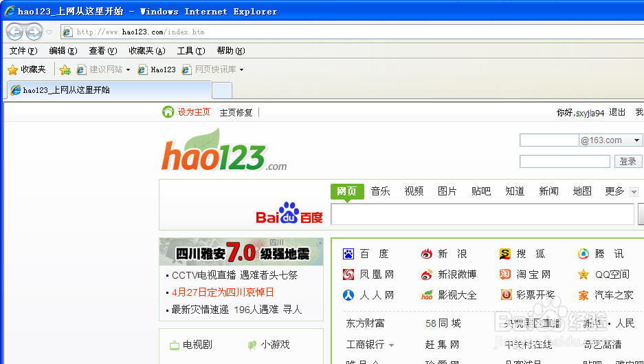Click the 电视剧 TV icon
The image size is (644, 364).
point(175,345)
